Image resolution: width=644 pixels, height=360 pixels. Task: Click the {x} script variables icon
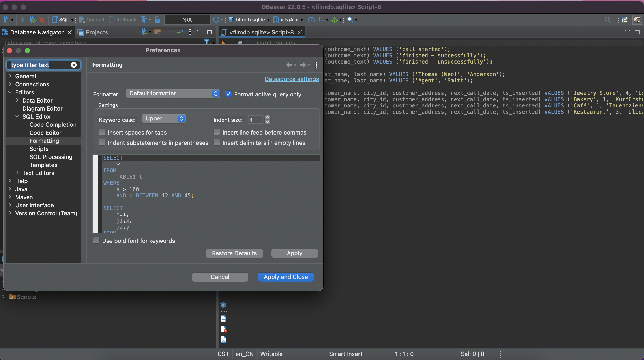223,339
